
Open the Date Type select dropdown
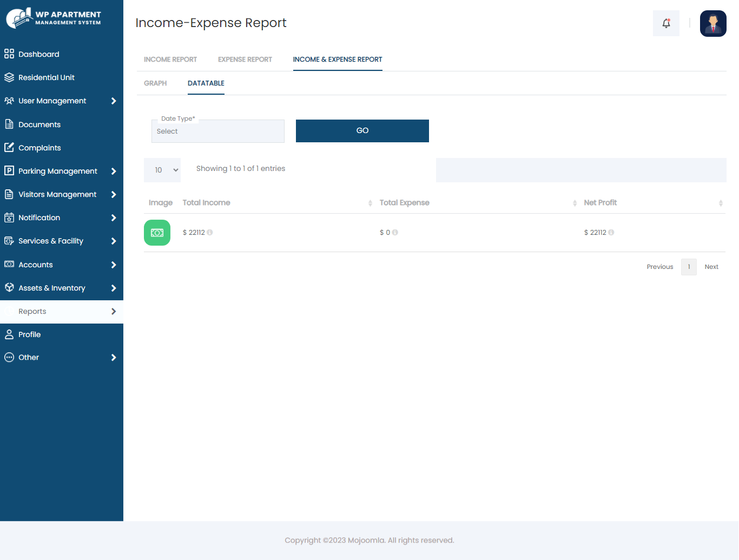click(x=218, y=131)
